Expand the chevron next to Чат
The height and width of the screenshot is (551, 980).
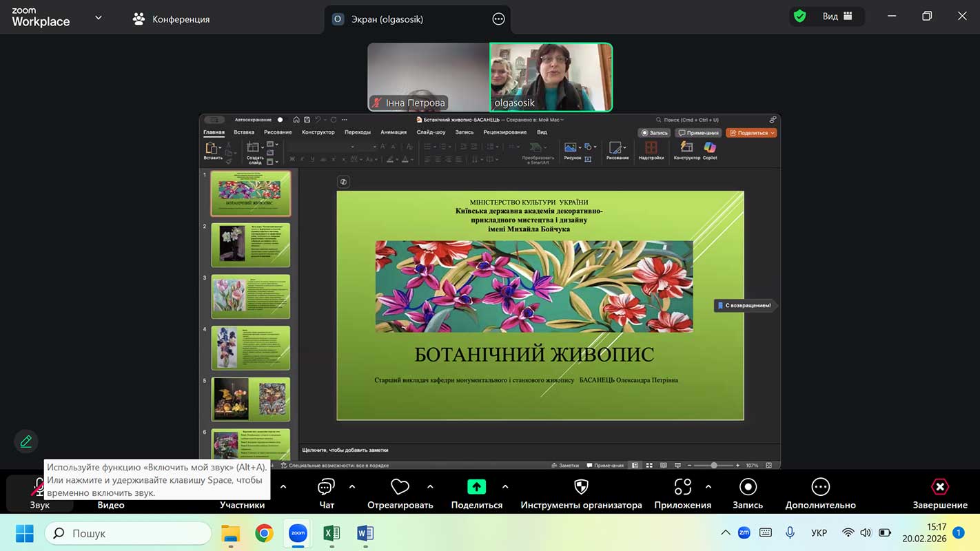tap(352, 487)
